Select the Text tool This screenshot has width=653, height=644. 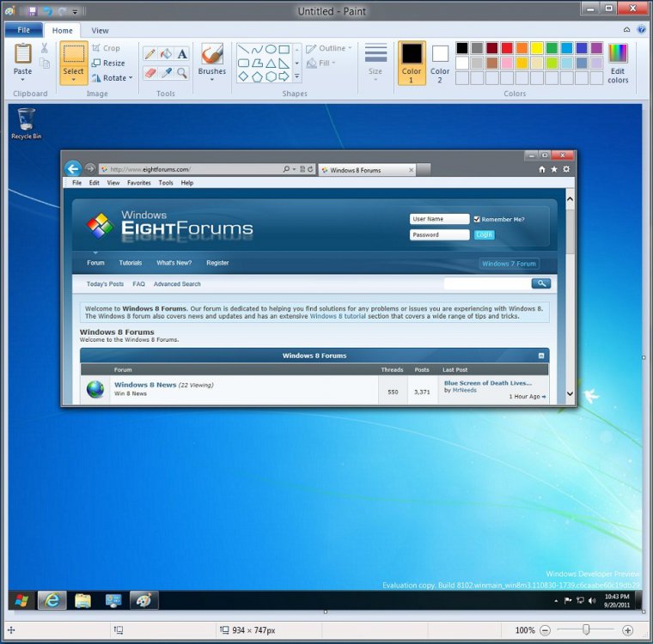click(x=182, y=54)
